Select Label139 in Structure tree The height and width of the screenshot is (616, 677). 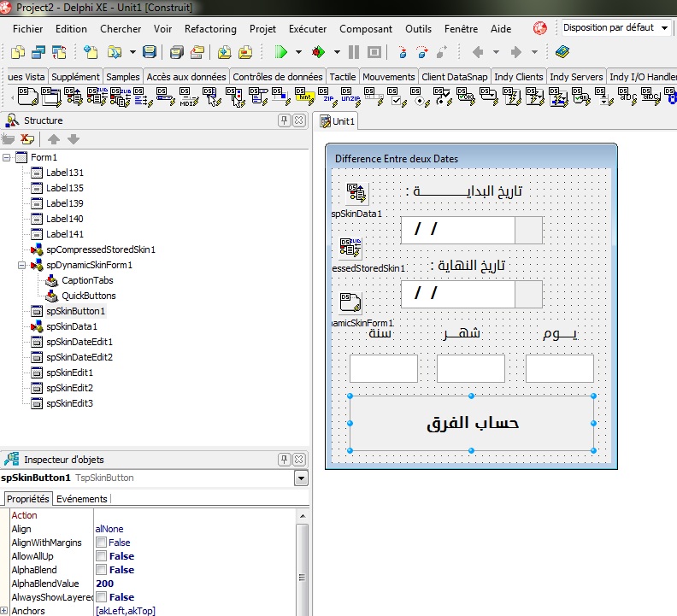(x=65, y=203)
